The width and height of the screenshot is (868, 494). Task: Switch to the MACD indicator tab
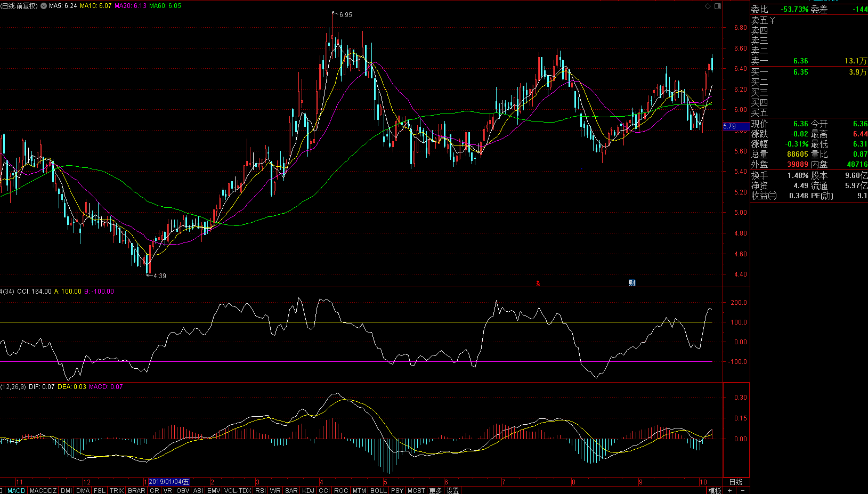point(17,490)
